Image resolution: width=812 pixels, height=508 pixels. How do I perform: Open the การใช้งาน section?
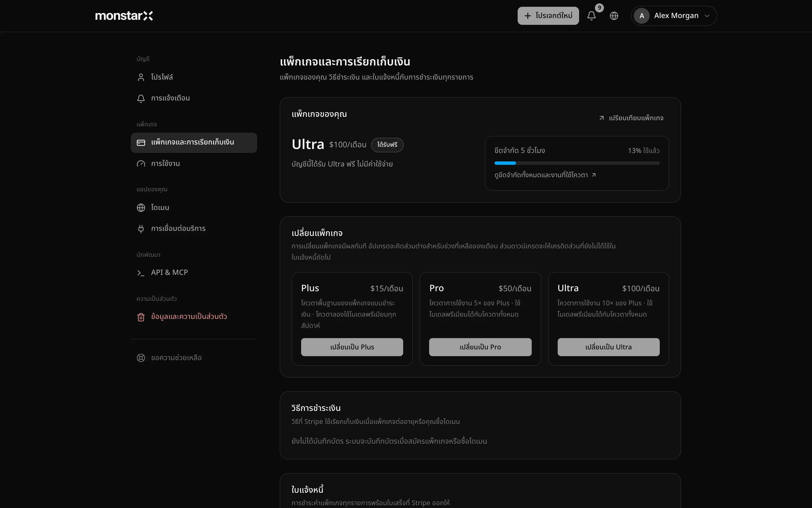coord(194,164)
